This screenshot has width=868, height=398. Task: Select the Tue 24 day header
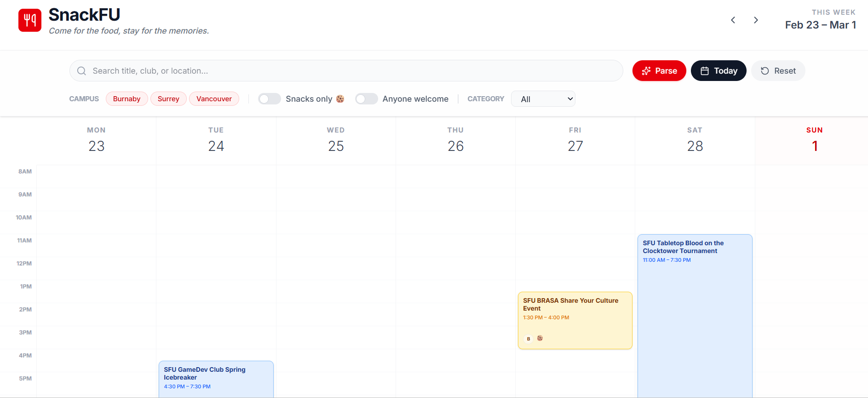(216, 141)
